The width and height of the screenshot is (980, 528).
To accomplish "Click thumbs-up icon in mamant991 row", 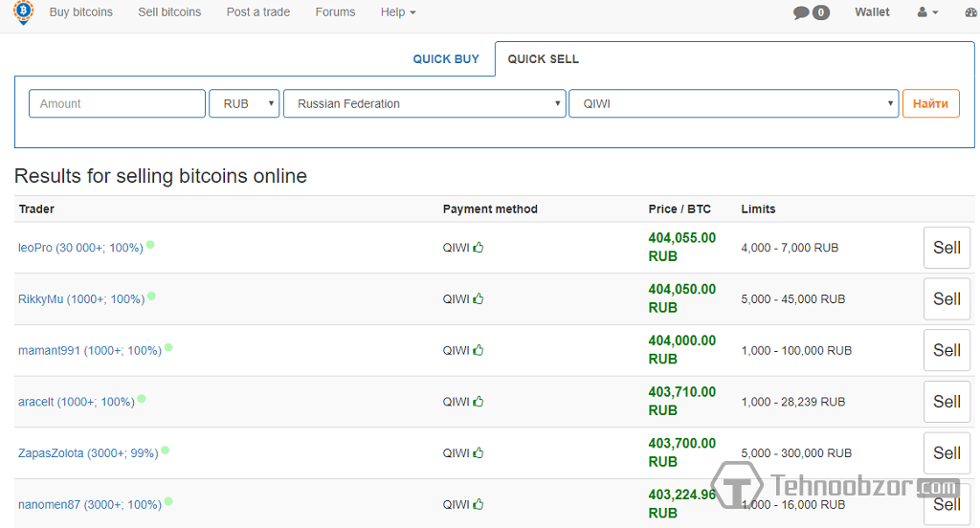I will tap(479, 350).
